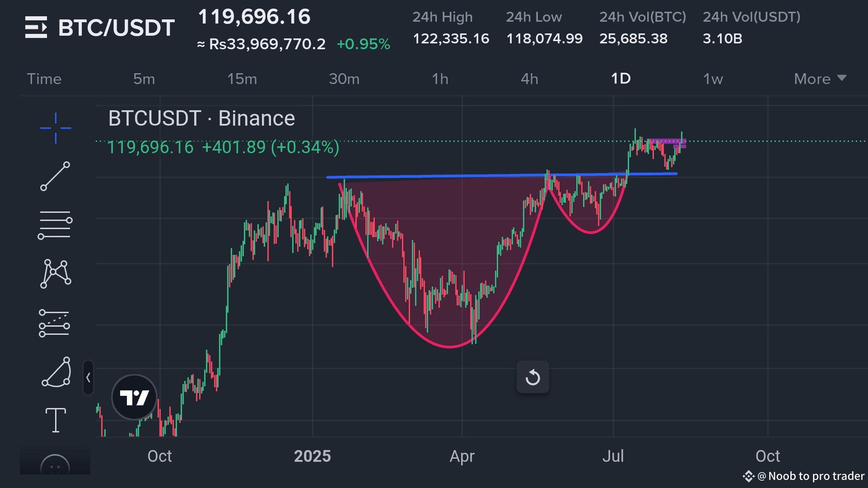Click the TradingView logo badge

134,398
